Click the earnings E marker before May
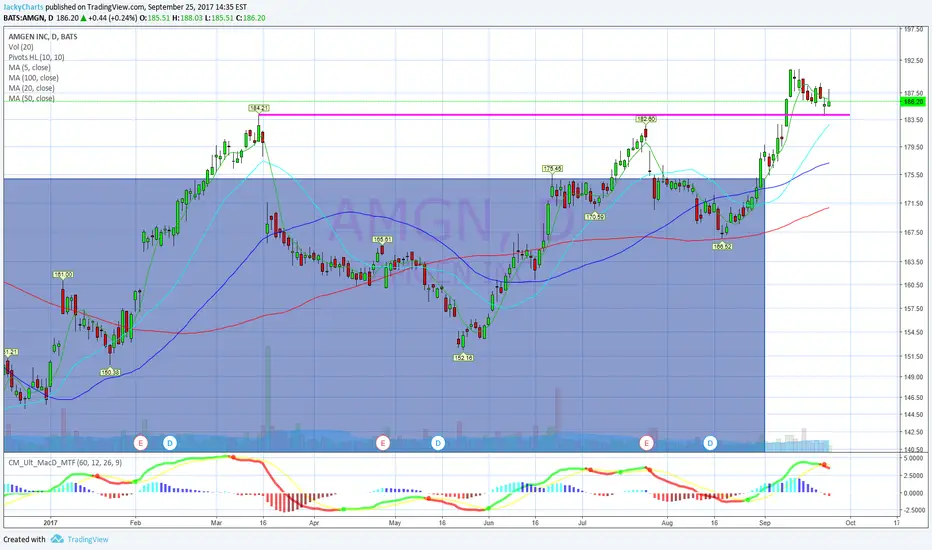 383,443
